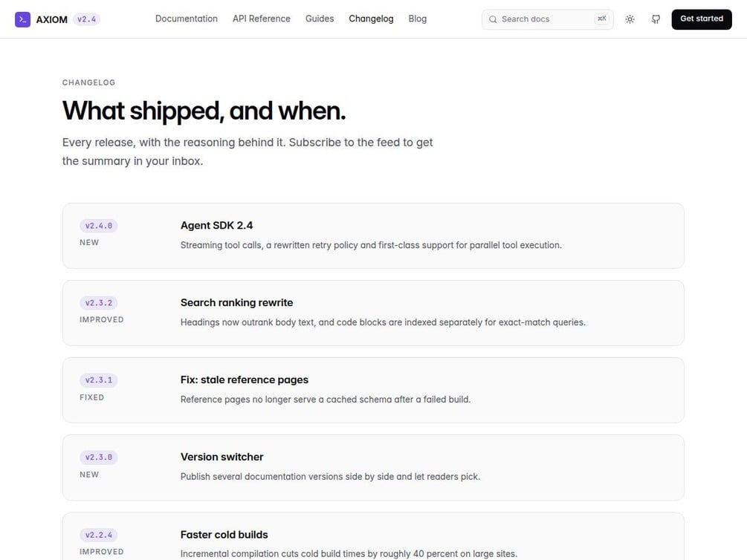747x560 pixels.
Task: Click the ⌘K keyboard shortcut badge
Action: [602, 19]
